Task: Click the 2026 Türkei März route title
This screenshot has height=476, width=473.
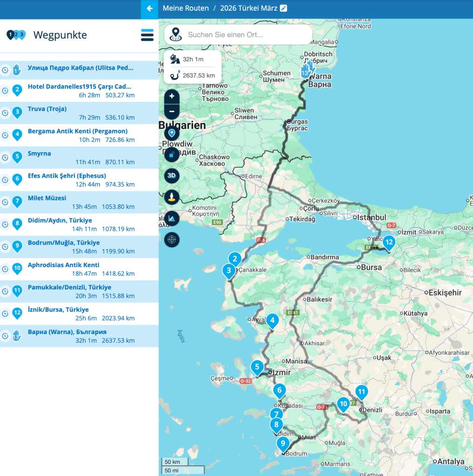Action: coord(249,8)
